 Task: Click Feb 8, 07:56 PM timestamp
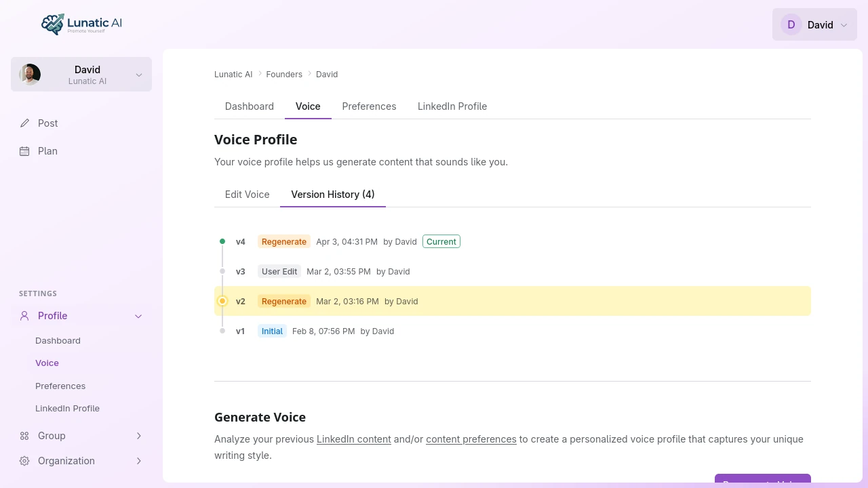coord(323,331)
